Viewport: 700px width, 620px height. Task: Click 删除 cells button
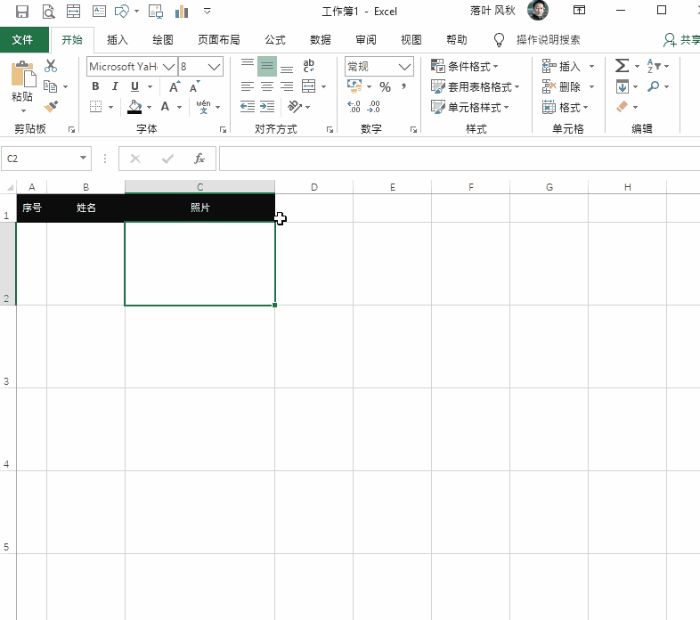point(562,87)
